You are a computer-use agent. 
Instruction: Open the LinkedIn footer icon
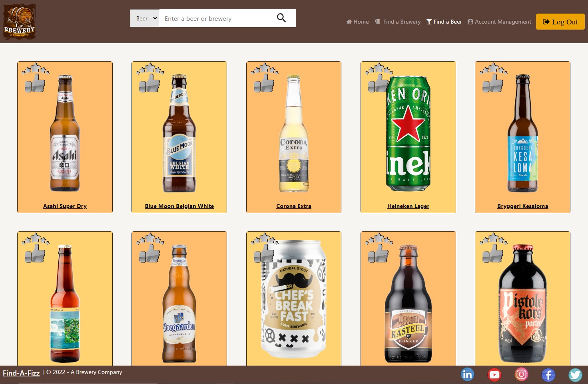click(467, 374)
